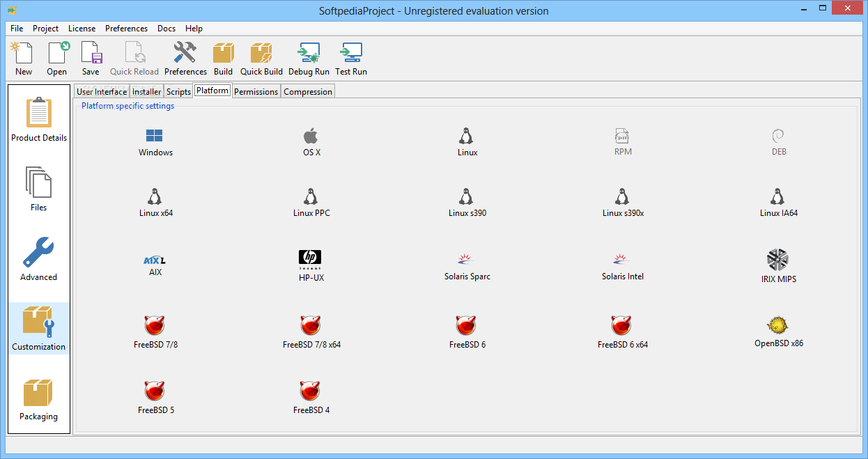Create a new project with New icon

tap(24, 59)
